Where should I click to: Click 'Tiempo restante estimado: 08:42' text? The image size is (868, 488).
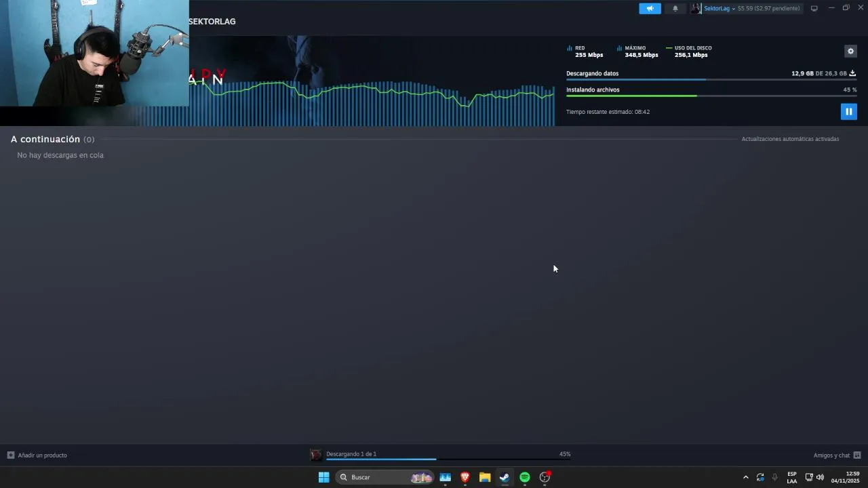pos(608,112)
